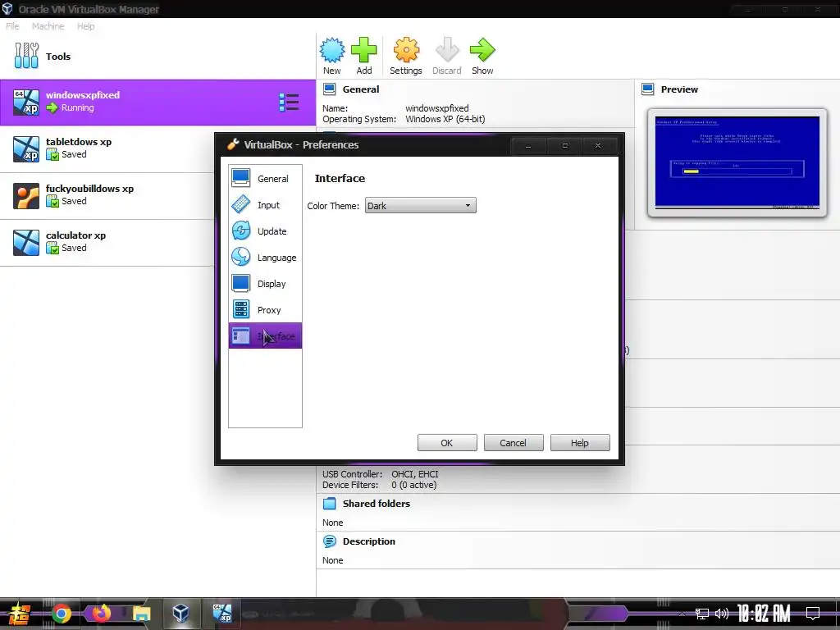The height and width of the screenshot is (630, 840).
Task: Click the New virtual machine toolbar icon
Action: point(332,56)
